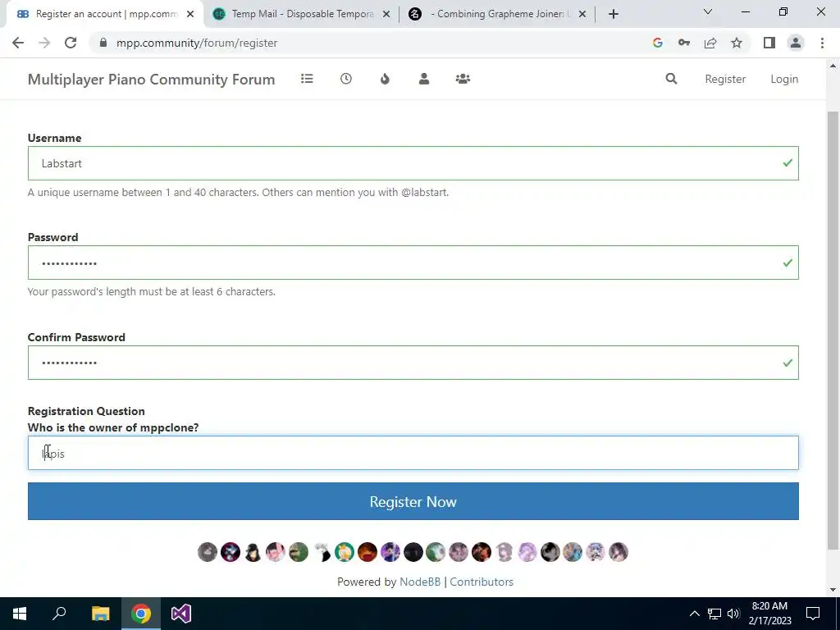Image resolution: width=840 pixels, height=630 pixels.
Task: Open File Explorer from the taskbar
Action: (x=100, y=614)
